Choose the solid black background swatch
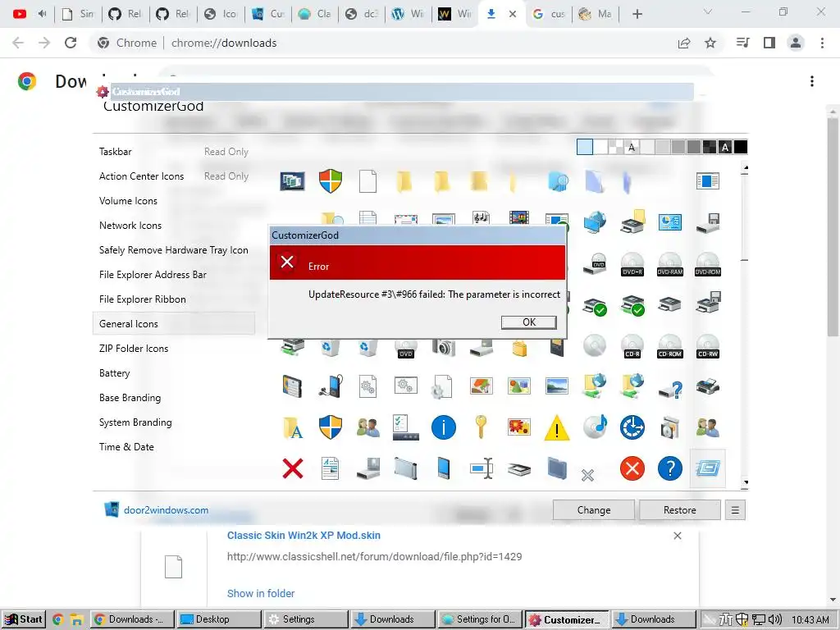The image size is (840, 630). (x=741, y=147)
